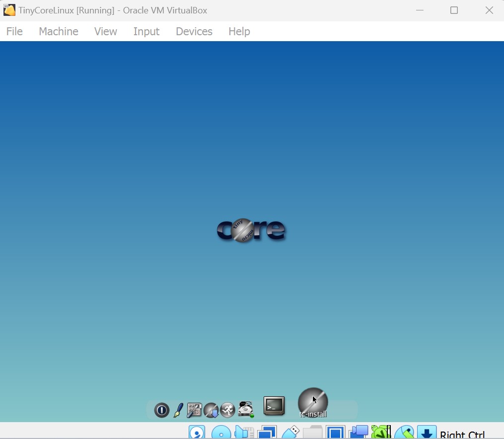The image size is (504, 439).
Task: Click the optical disc status icon
Action: tap(221, 432)
